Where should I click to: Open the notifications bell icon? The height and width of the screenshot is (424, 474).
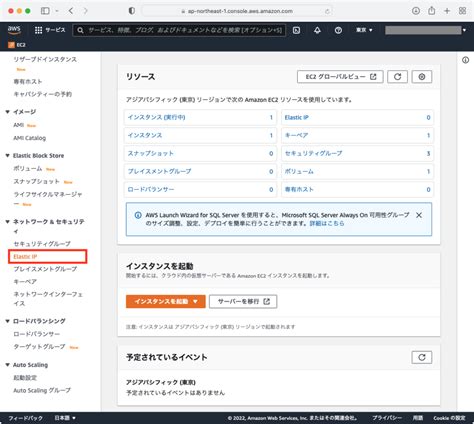[x=317, y=30]
